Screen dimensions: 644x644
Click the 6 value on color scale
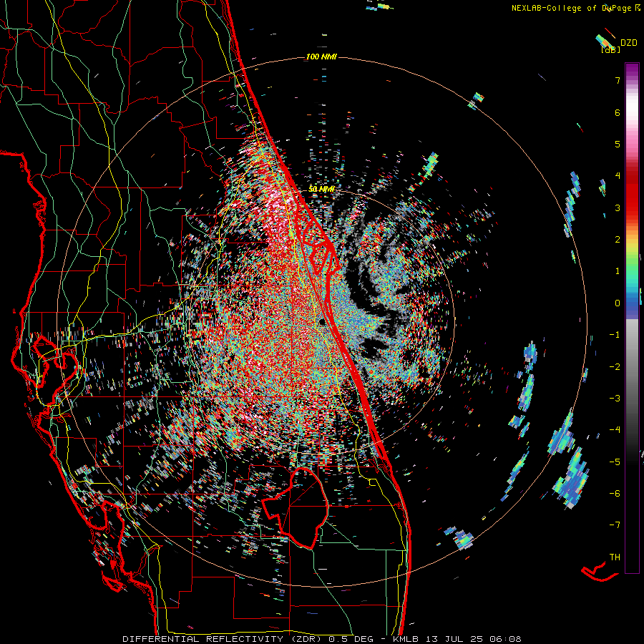[618, 112]
